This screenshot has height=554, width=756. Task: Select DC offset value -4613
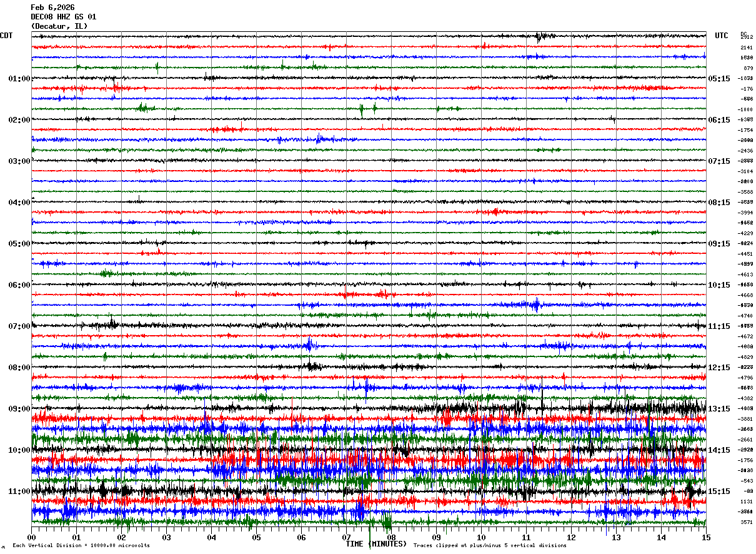[x=745, y=274]
